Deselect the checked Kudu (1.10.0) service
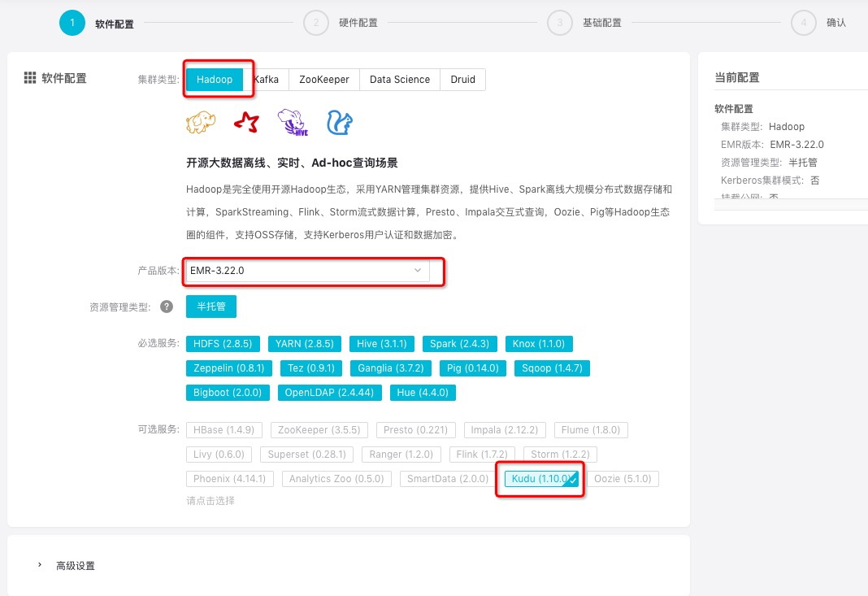Viewport: 868px width, 596px height. [541, 479]
